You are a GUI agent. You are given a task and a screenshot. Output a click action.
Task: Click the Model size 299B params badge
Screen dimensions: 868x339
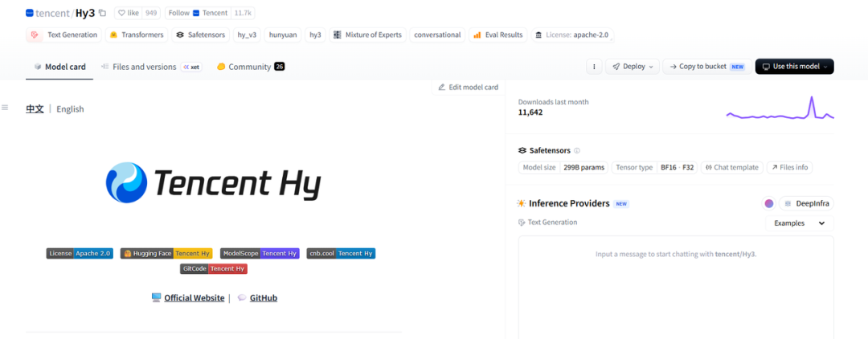(563, 167)
